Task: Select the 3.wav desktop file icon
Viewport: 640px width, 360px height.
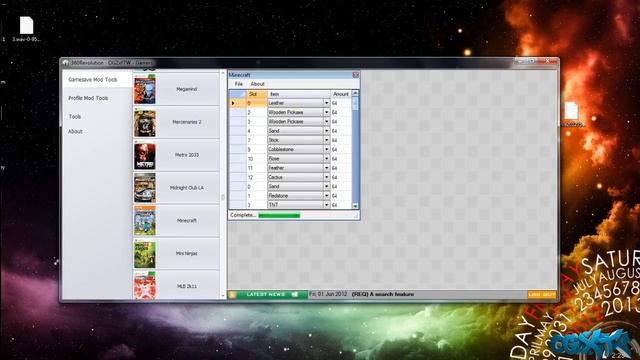Action: tap(27, 29)
